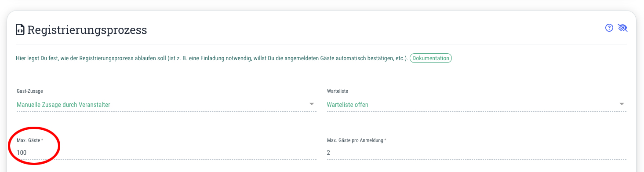This screenshot has height=172, width=644.
Task: Click the description text starting 'Hier legst Du fest'
Action: 211,58
